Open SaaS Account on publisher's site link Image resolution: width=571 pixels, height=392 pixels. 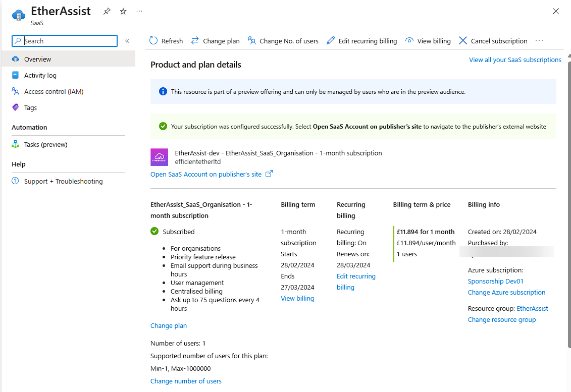click(206, 175)
